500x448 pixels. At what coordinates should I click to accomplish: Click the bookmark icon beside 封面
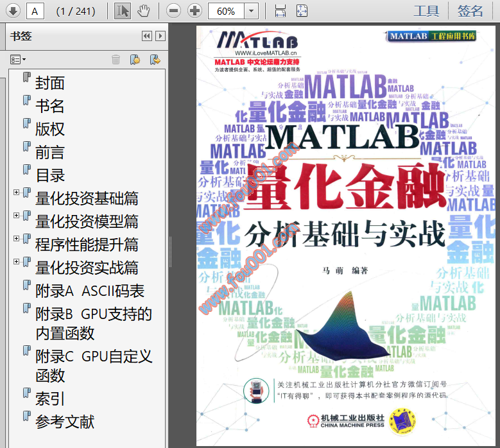click(x=27, y=77)
